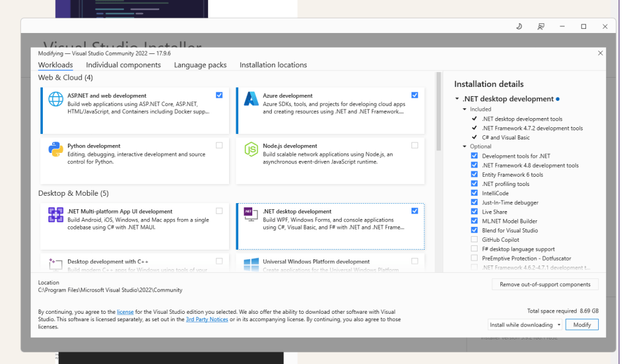
Task: Click the .NET desktop development tools item
Action: pyautogui.click(x=522, y=119)
